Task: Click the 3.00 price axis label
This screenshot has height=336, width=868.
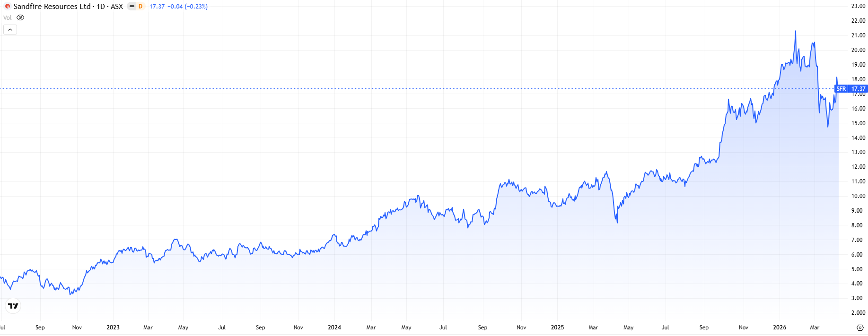Action: pos(857,298)
